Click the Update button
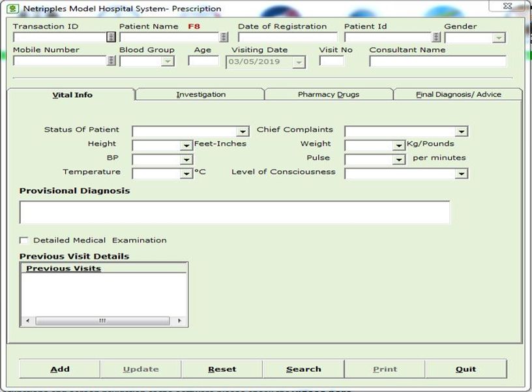 141,369
